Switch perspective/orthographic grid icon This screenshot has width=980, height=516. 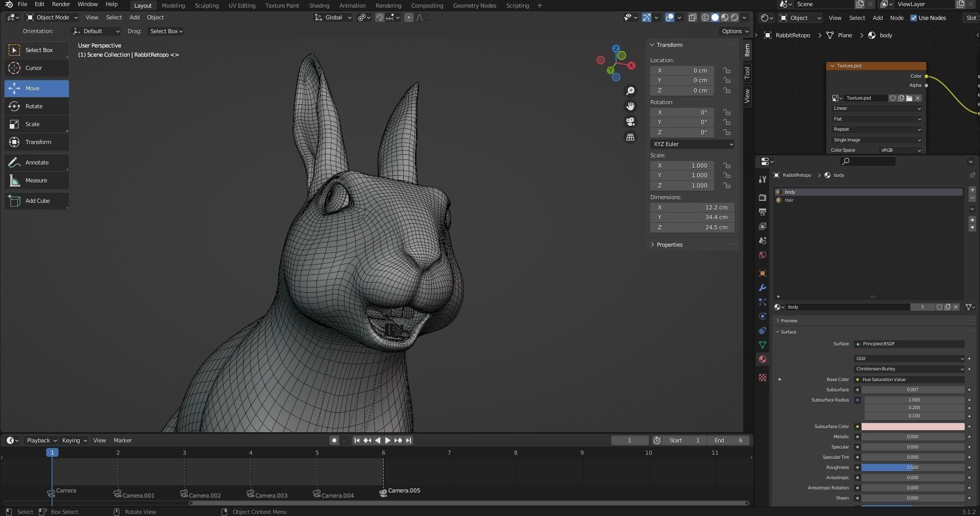point(631,137)
